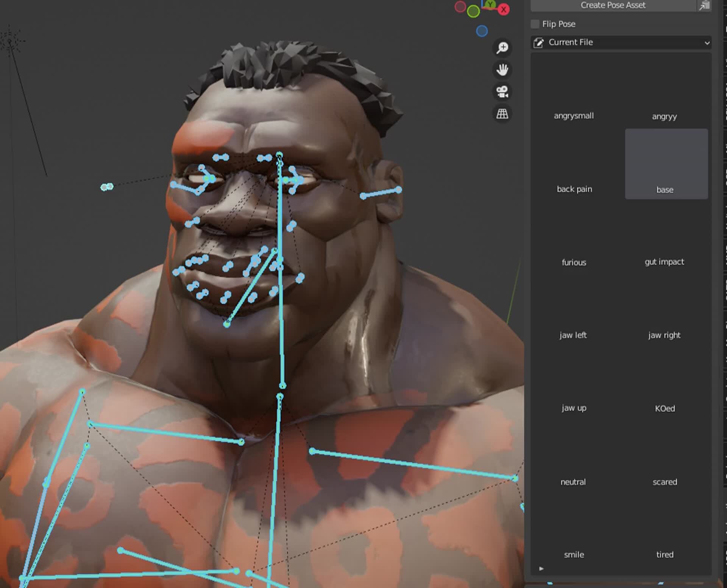Viewport: 727px width, 588px height.
Task: Select the Zoom magnifier icon in the viewport
Action: 502,47
